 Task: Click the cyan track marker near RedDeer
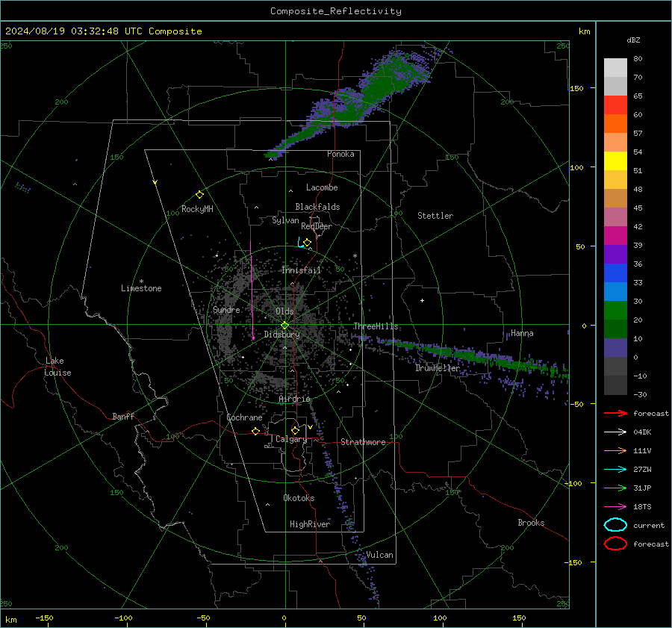point(300,243)
